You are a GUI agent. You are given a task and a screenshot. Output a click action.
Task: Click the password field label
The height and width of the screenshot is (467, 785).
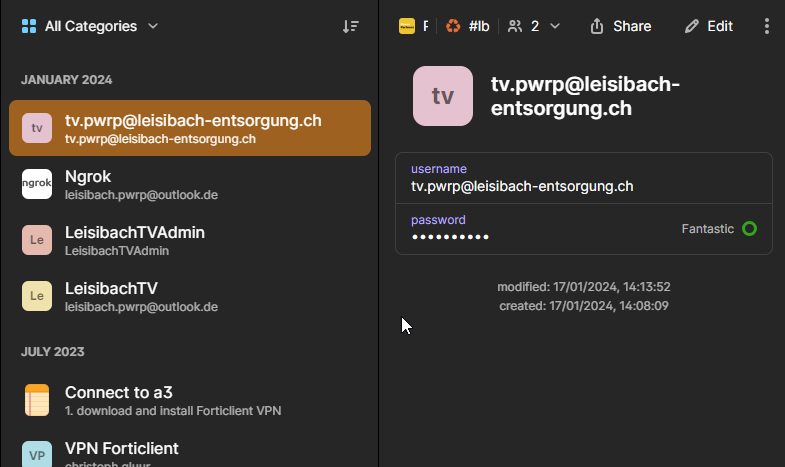pyautogui.click(x=438, y=220)
